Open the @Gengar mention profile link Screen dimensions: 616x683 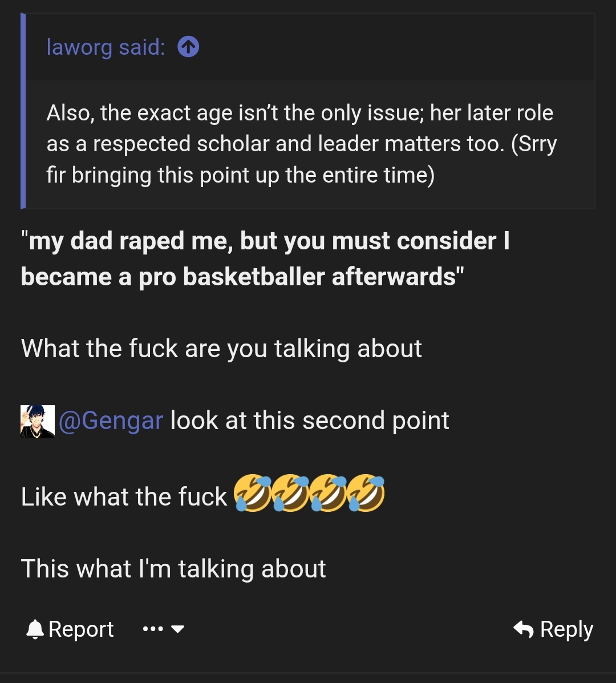(x=111, y=421)
